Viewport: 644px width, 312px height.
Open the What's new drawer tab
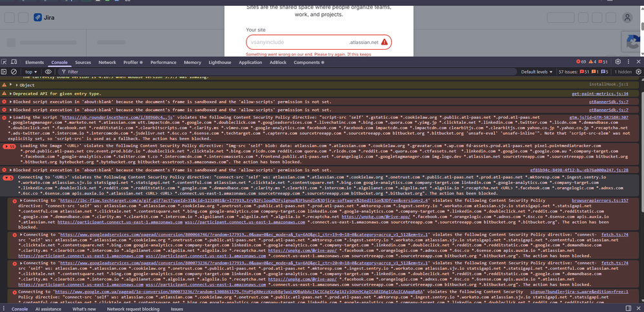tap(84, 309)
